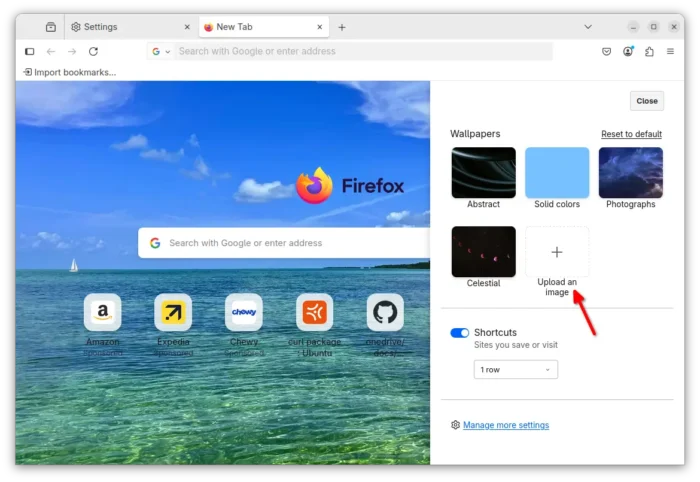
Task: Go forward with the right arrow
Action: coord(72,51)
